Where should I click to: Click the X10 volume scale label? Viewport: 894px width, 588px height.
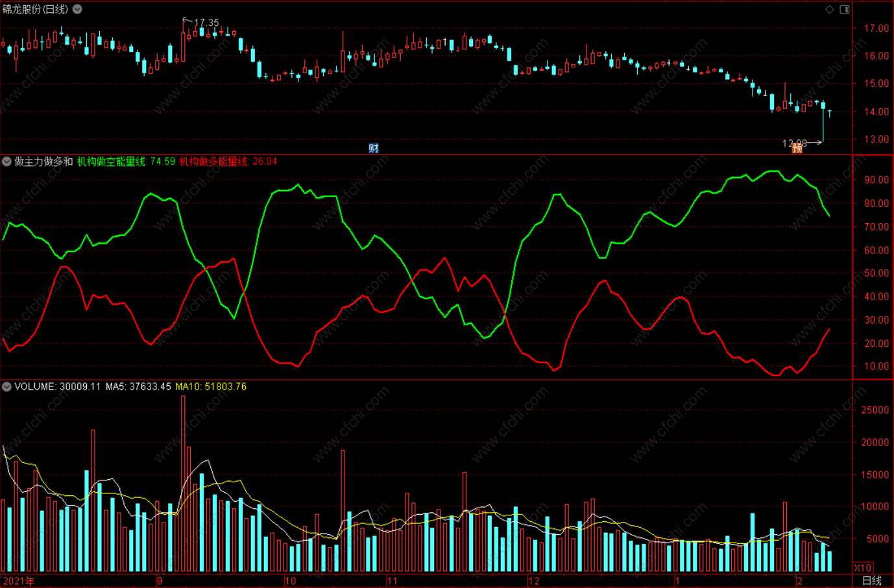(862, 567)
